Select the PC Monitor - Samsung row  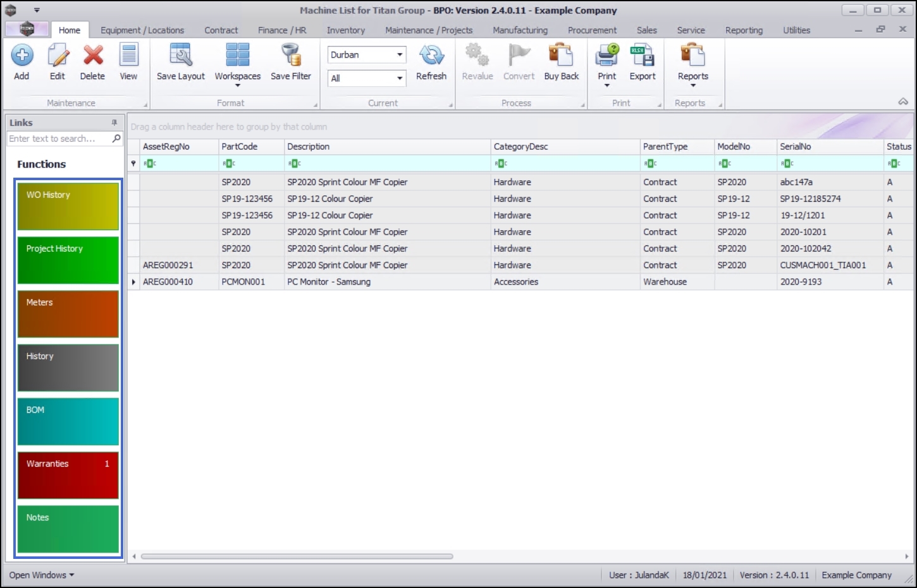coord(520,282)
